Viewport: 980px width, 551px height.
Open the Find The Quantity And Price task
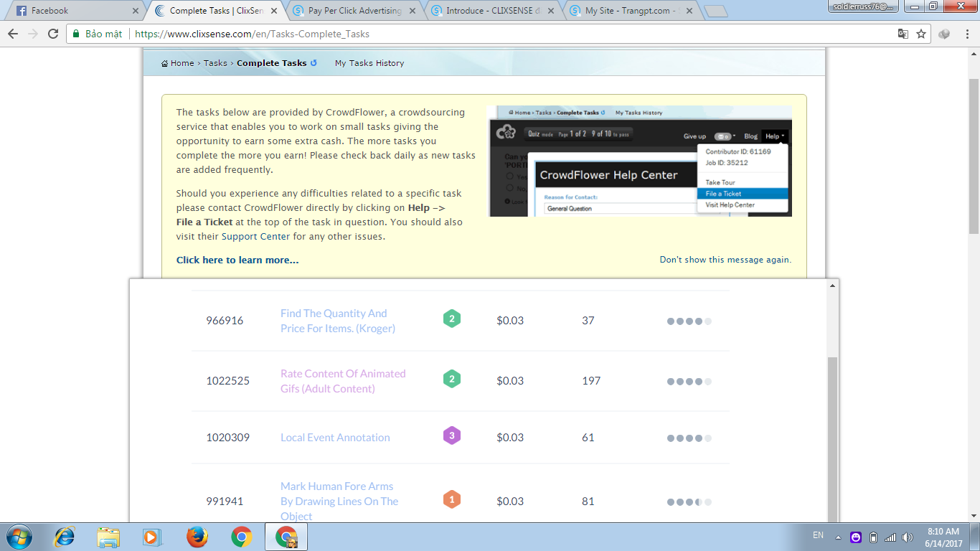click(x=337, y=321)
